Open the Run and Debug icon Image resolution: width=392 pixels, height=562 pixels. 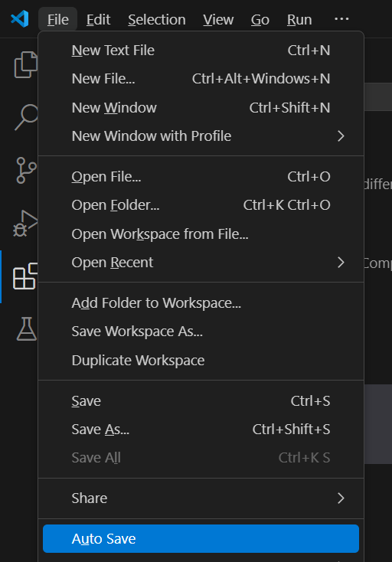[x=26, y=223]
